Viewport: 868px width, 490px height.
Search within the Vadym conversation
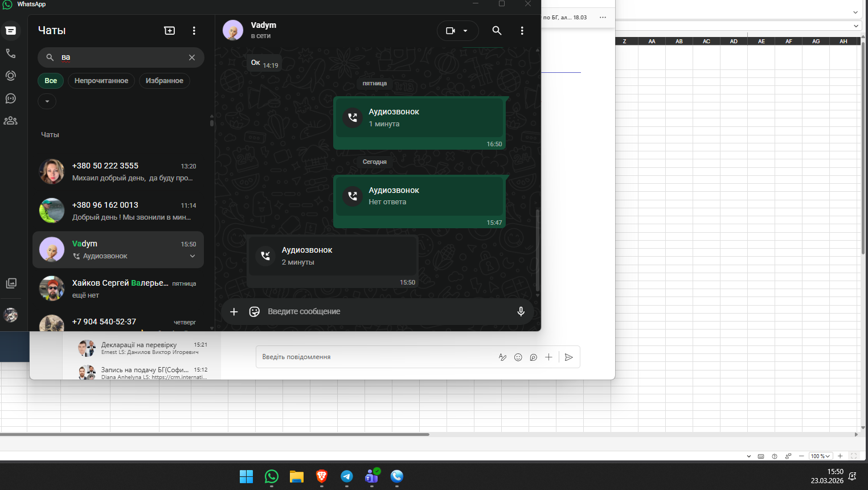pos(497,31)
